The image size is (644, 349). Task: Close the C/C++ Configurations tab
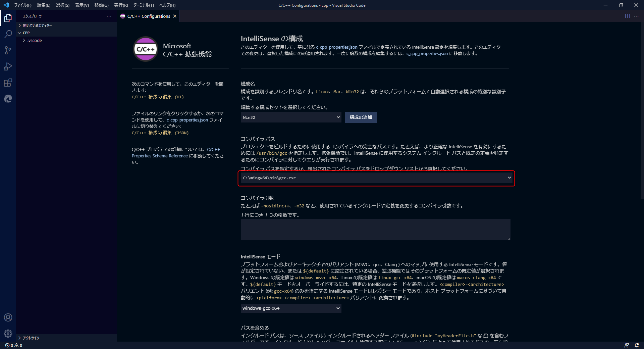pos(175,16)
